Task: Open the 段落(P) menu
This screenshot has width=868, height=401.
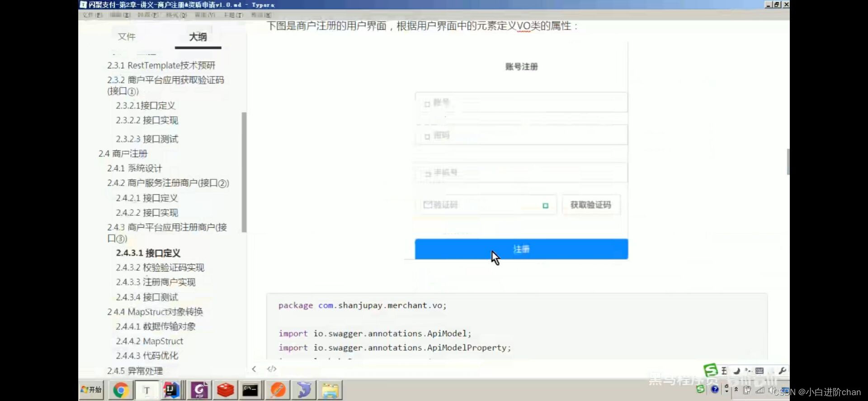Action: tap(148, 15)
